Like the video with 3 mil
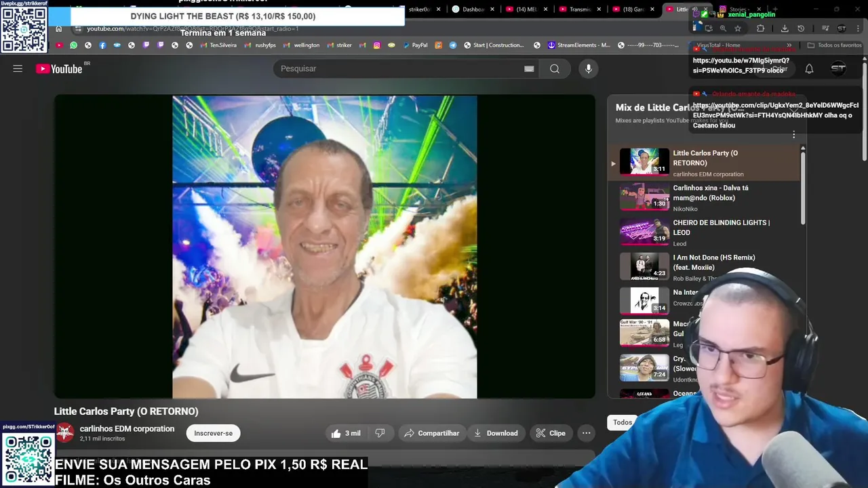 pos(346,433)
